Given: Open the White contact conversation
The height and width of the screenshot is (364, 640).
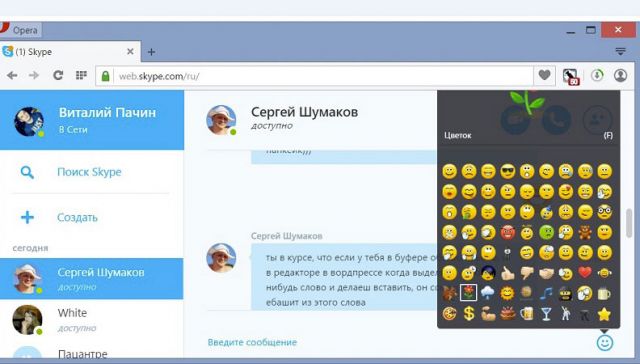Looking at the screenshot, I should pos(92,320).
